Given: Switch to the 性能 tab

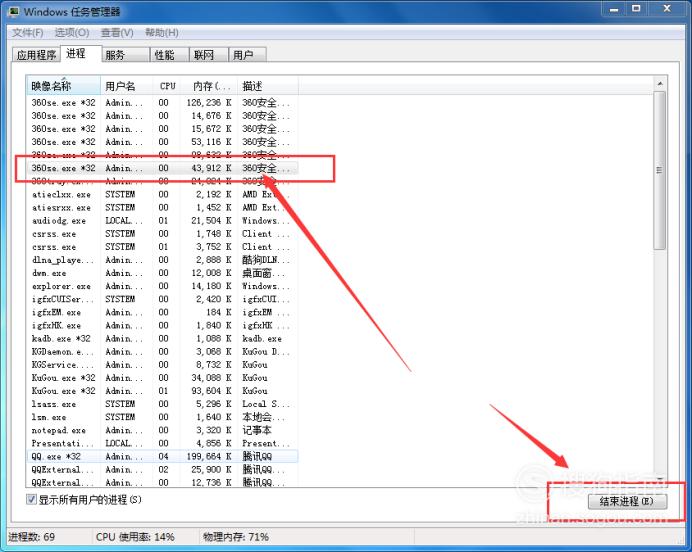Looking at the screenshot, I should click(169, 55).
